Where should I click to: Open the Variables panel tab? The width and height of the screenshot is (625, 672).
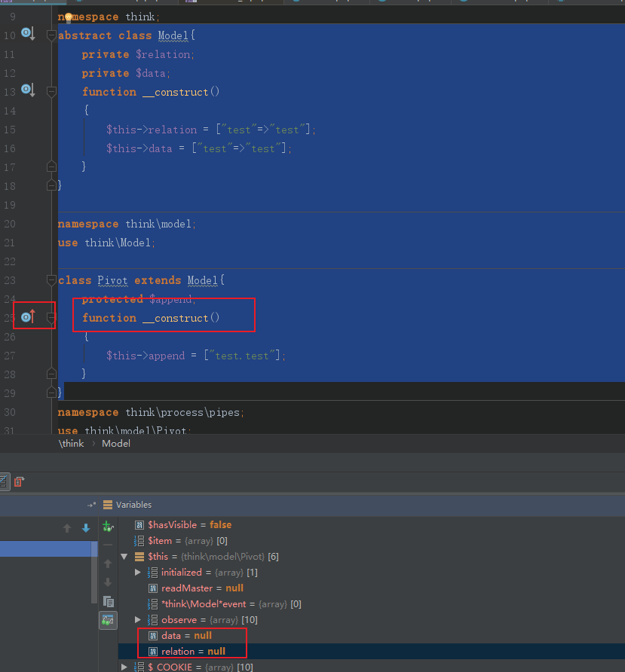coord(133,505)
